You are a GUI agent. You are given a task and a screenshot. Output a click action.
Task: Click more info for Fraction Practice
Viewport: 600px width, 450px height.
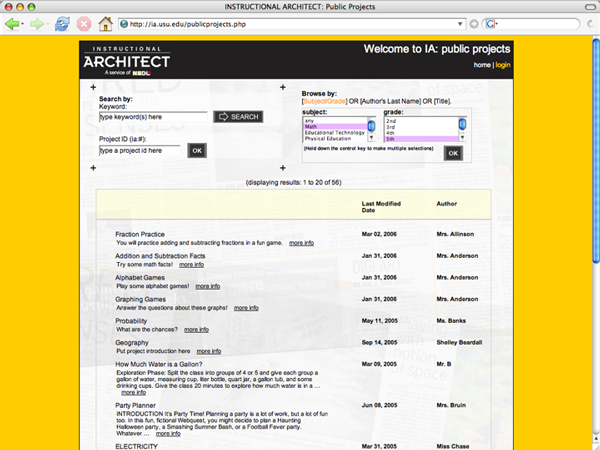(x=302, y=243)
